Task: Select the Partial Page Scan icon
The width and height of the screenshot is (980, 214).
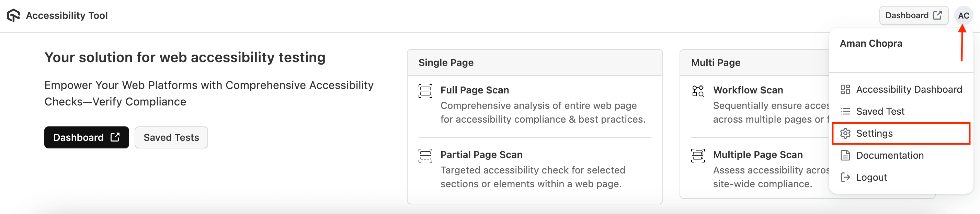Action: 425,155
